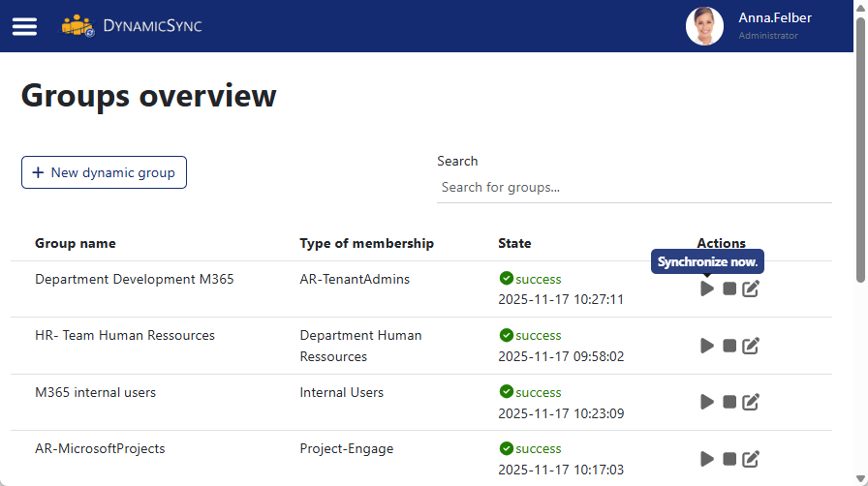Click the vertical scrollbar thumb
868x486 pixels.
coord(861,149)
